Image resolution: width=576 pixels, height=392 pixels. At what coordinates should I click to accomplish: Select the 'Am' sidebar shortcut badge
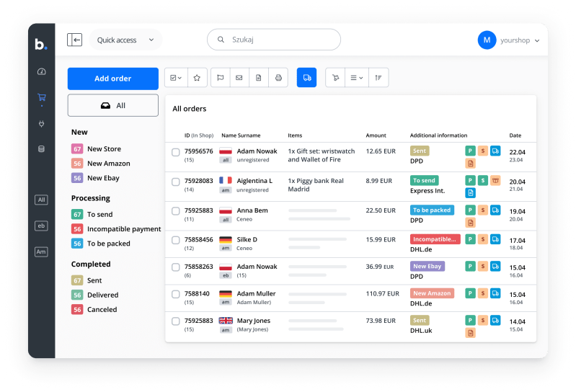tap(41, 251)
